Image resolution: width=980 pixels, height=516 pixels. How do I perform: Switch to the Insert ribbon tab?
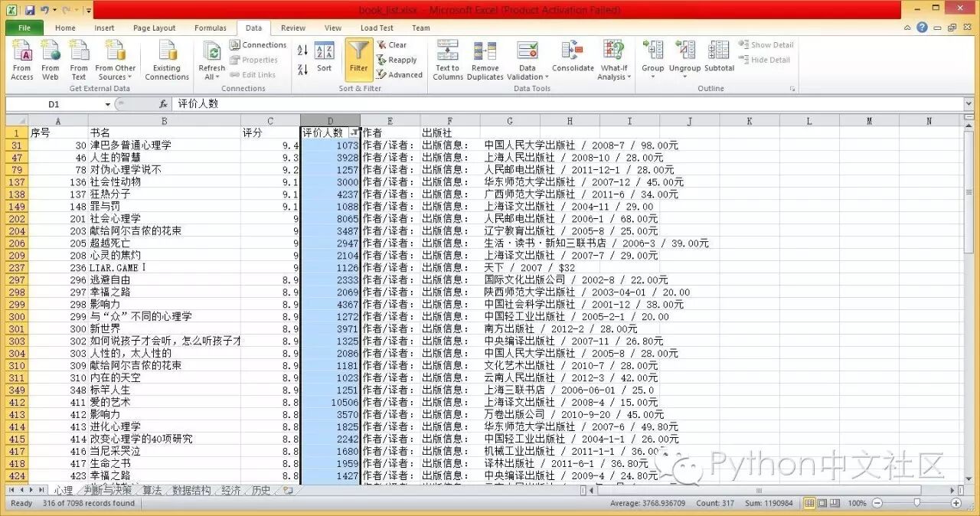(104, 28)
